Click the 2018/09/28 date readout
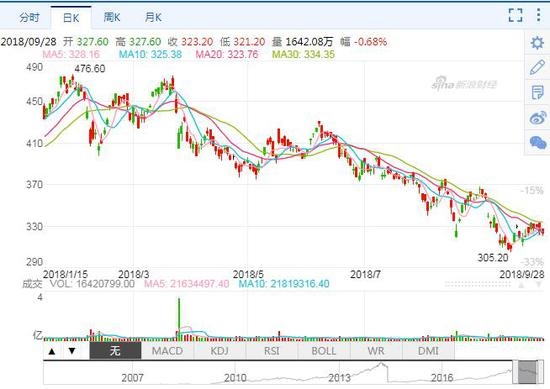This screenshot has height=389, width=550. click(x=28, y=42)
